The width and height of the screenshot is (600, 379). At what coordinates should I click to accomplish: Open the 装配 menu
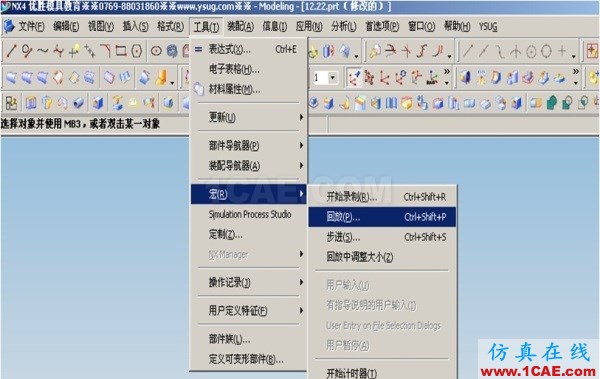click(240, 26)
